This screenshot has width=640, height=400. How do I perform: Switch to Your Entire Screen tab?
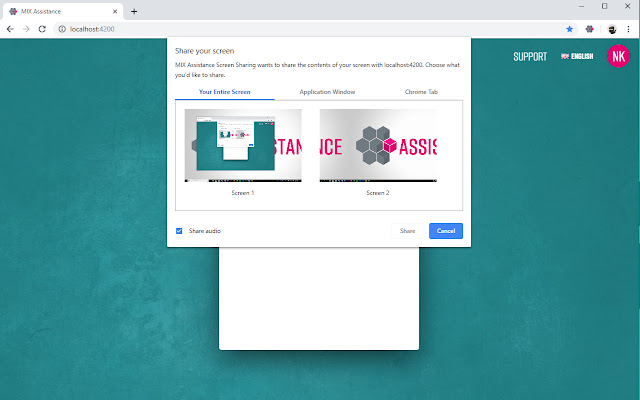point(224,92)
